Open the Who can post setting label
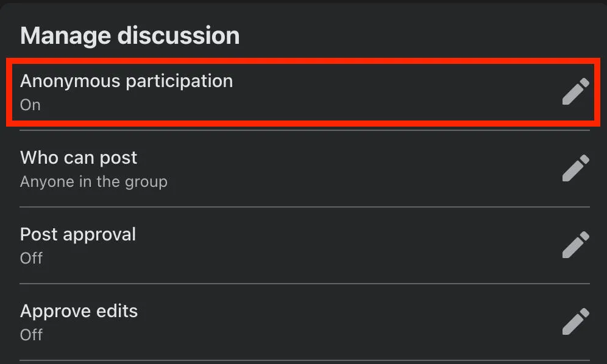 [x=79, y=158]
